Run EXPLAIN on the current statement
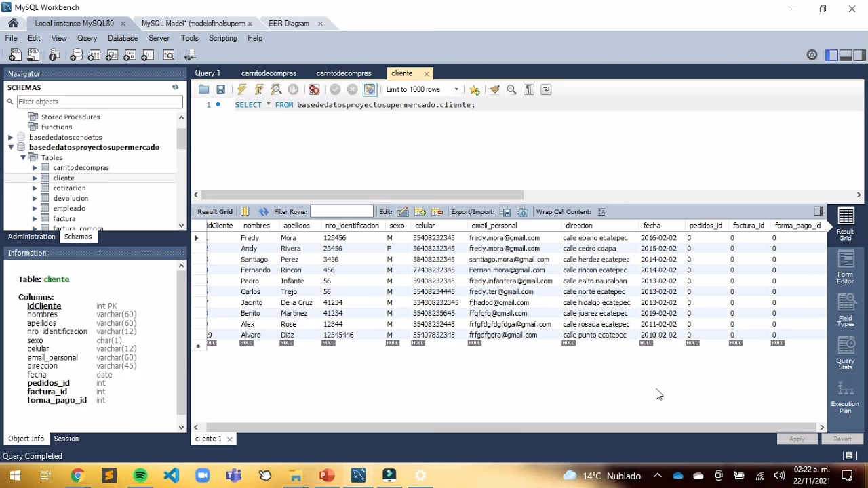This screenshot has height=488, width=868. point(276,89)
